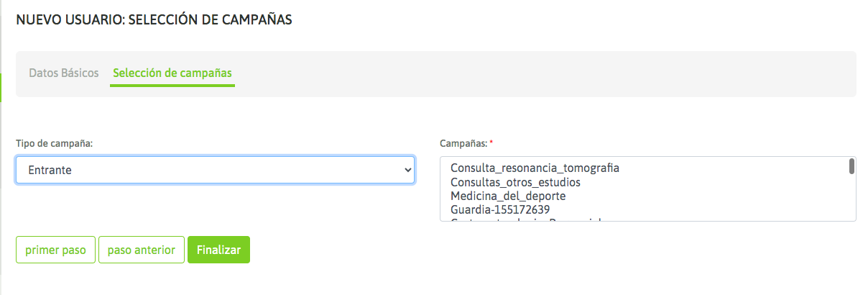Pick Medicina_del_deporte from the list
Screen dimensions: 868x295
508,196
